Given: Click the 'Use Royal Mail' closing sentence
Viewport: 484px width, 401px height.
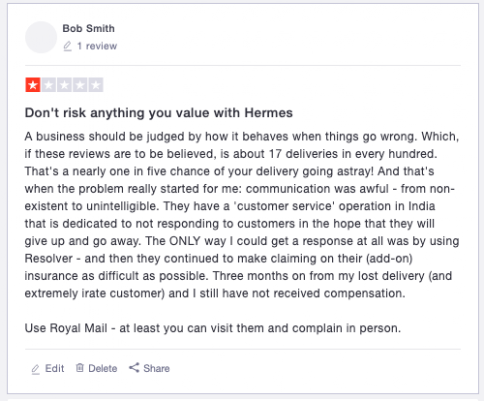Looking at the screenshot, I should [213, 328].
